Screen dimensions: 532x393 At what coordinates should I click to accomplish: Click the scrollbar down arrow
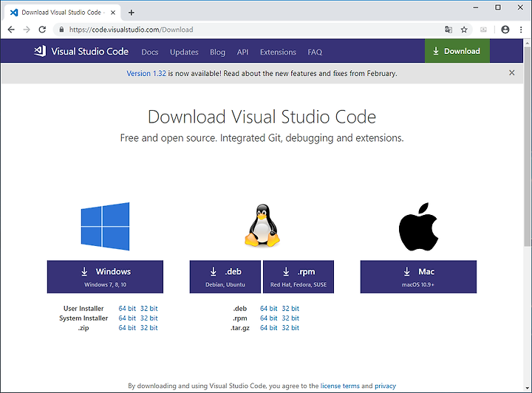click(x=527, y=389)
